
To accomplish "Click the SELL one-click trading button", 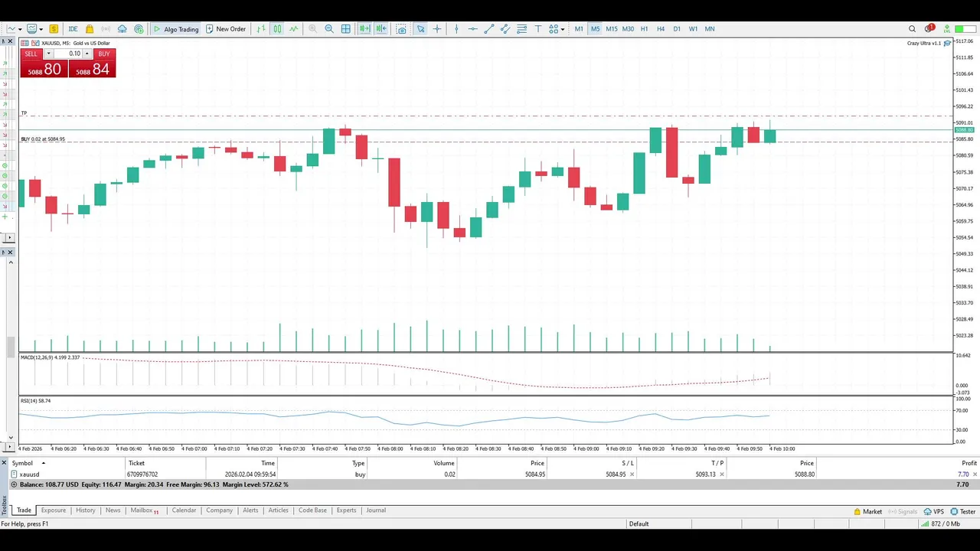I will 44,64.
